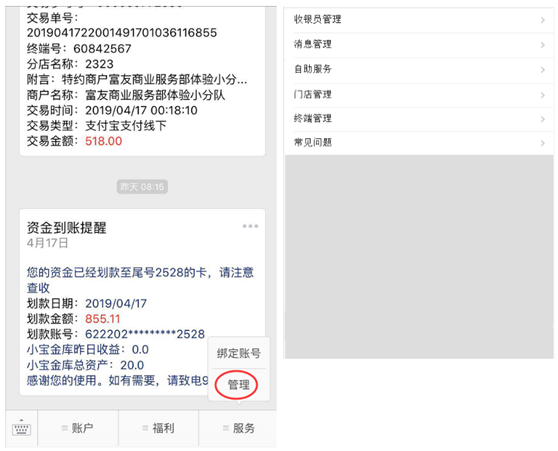Click the chevron beside 自助服务
The width and height of the screenshot is (558, 451).
point(543,70)
